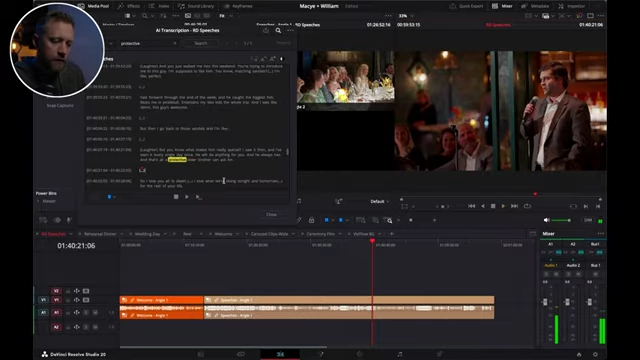Open viewer zoom percentage dropdown 33%
Screen dimensions: 640x360
pyautogui.click(x=406, y=16)
